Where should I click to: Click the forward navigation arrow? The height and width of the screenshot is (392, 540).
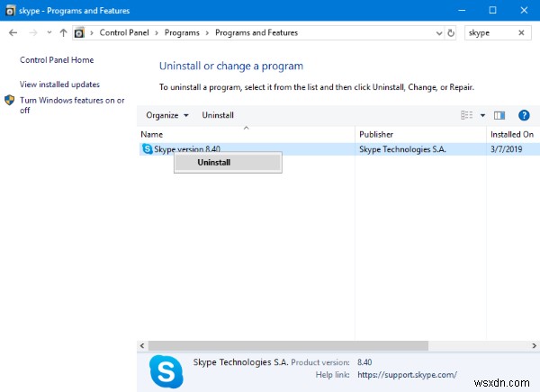click(33, 32)
